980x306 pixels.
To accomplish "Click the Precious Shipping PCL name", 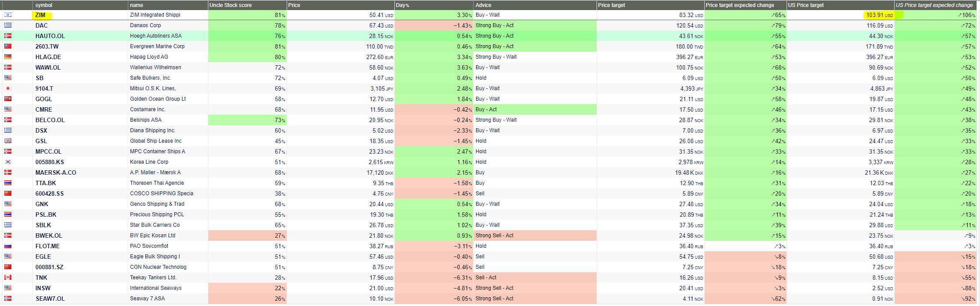I will pyautogui.click(x=168, y=215).
